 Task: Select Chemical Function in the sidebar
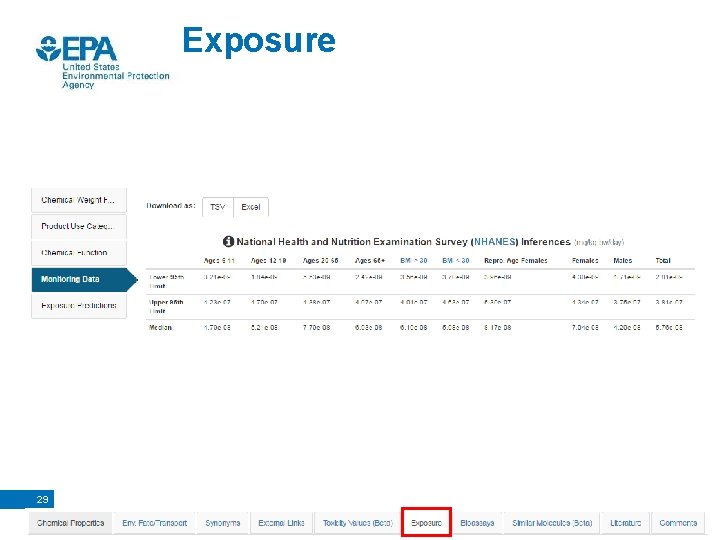pos(79,253)
